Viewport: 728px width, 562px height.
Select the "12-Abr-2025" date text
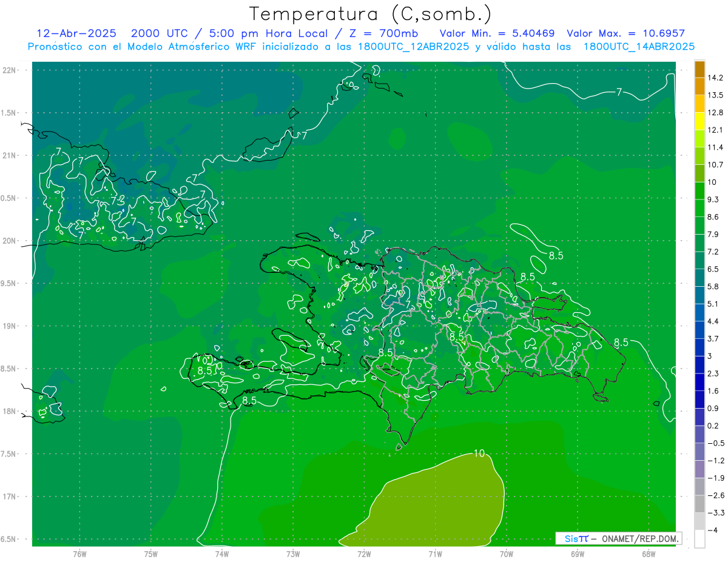click(77, 33)
